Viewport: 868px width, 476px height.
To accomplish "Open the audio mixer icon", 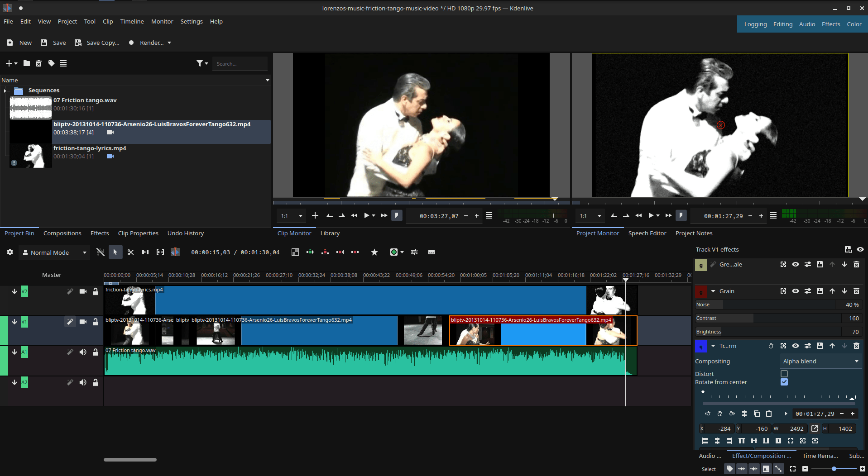I will (x=414, y=252).
